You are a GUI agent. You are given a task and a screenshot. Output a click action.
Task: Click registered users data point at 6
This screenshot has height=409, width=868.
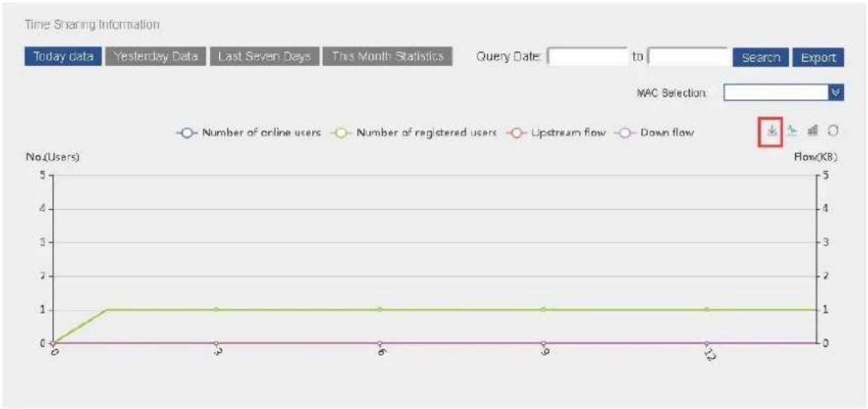click(380, 309)
